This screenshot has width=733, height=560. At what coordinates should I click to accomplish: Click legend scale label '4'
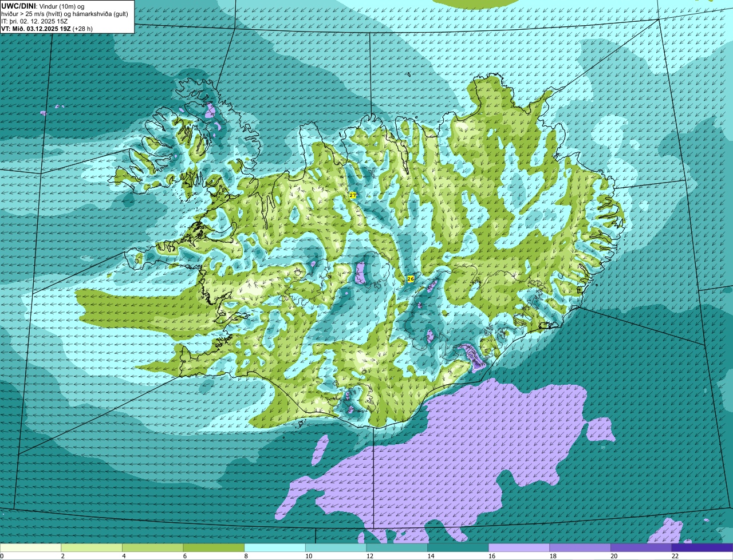click(124, 556)
